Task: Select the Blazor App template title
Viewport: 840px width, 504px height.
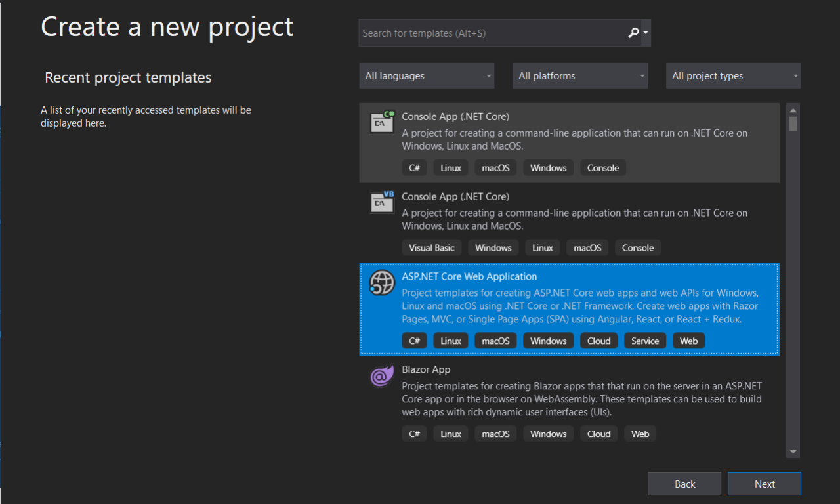Action: pos(425,369)
